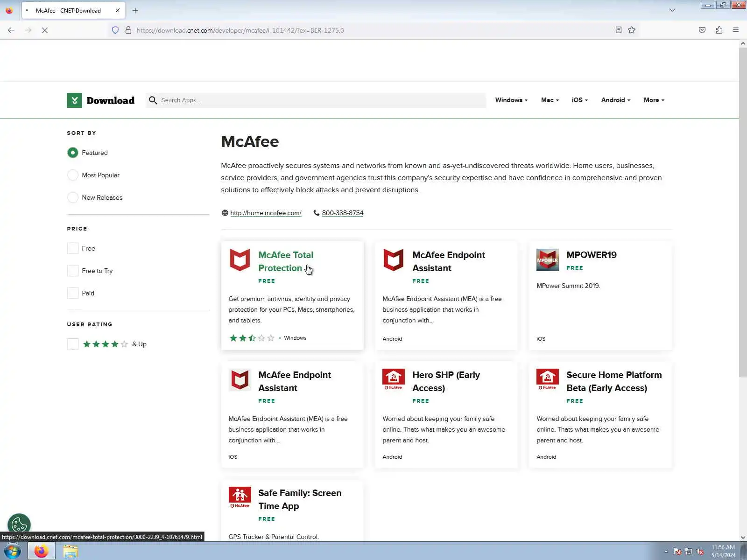The image size is (747, 560).
Task: Click the phone number 800-338-8754
Action: tap(343, 213)
